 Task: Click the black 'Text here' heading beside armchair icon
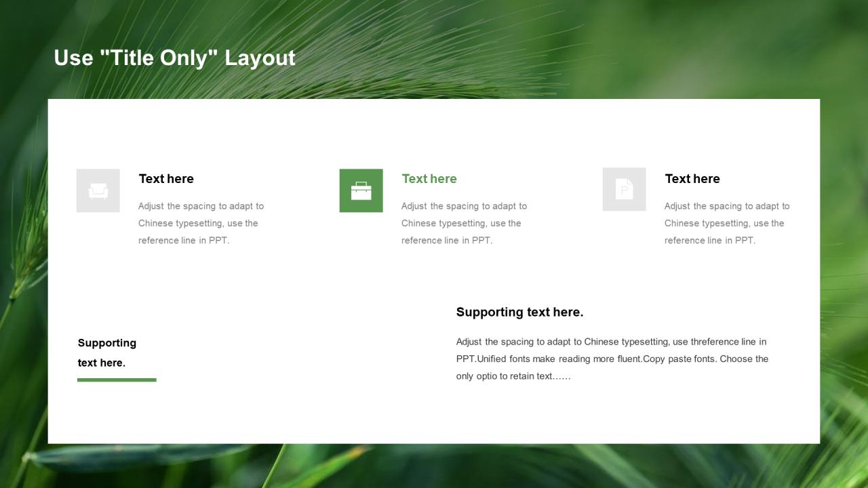(x=166, y=179)
